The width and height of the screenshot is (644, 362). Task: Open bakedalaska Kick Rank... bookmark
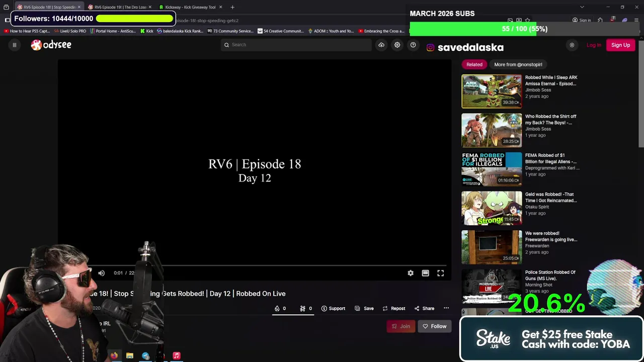click(x=180, y=31)
